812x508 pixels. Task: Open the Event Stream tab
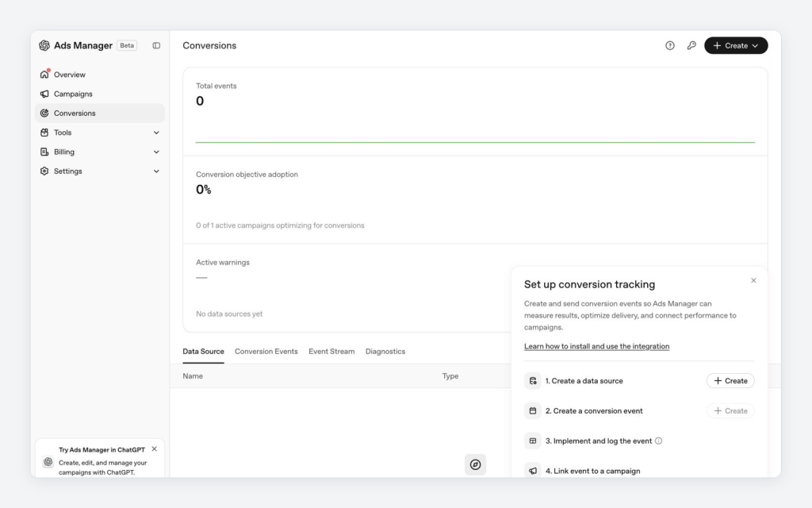click(331, 352)
